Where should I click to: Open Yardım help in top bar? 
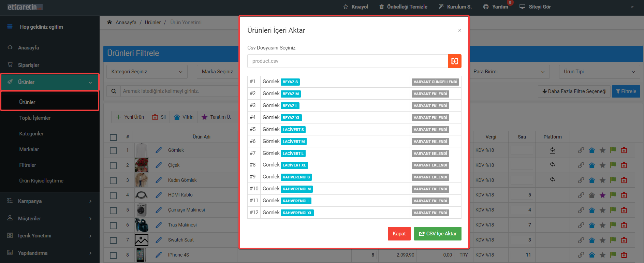[496, 7]
